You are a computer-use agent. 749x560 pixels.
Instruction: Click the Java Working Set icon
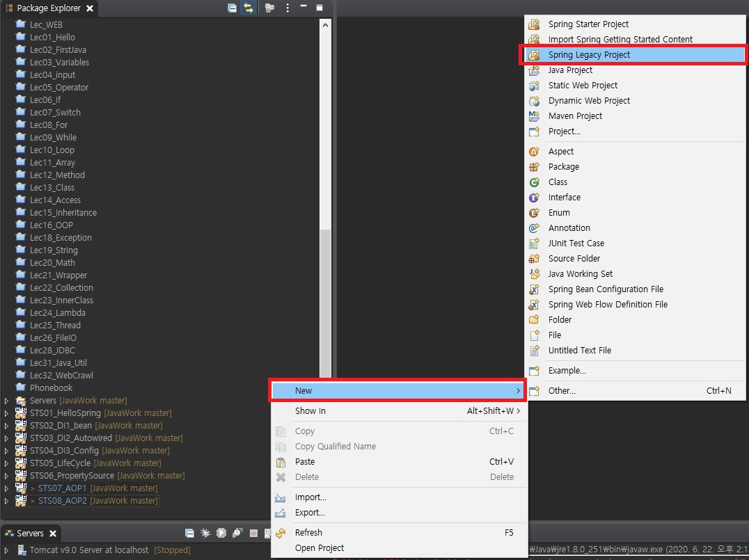tap(534, 273)
